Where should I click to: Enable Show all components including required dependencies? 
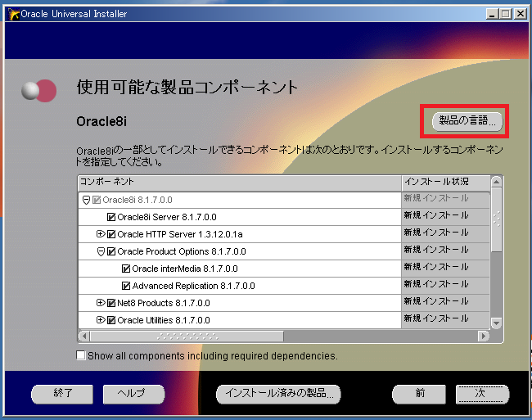pos(81,355)
